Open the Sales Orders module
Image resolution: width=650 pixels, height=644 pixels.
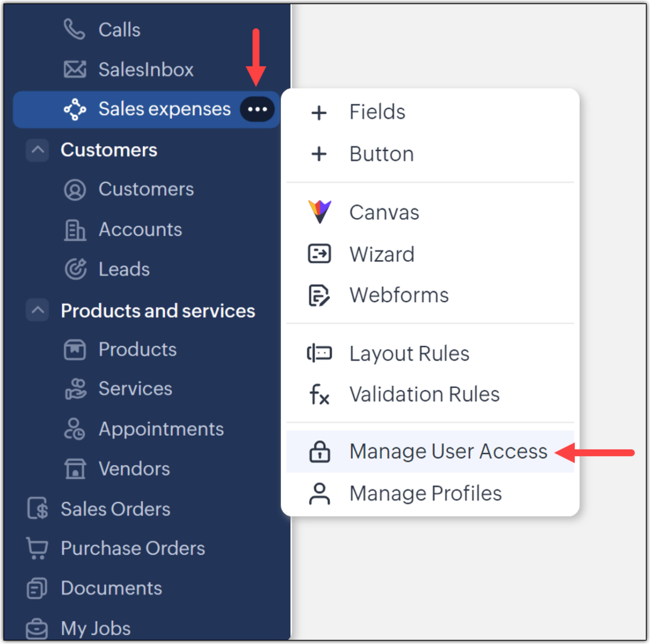(x=115, y=509)
